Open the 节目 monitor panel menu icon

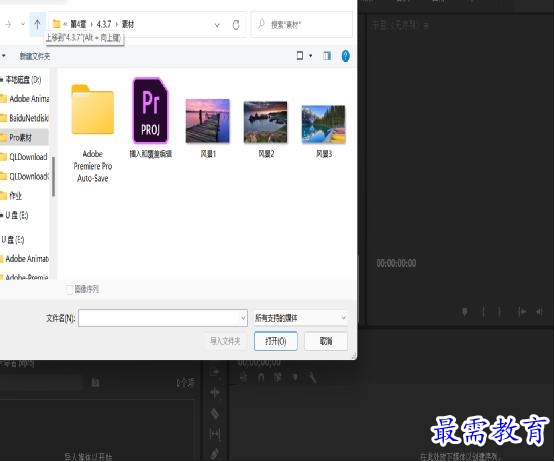coord(427,25)
